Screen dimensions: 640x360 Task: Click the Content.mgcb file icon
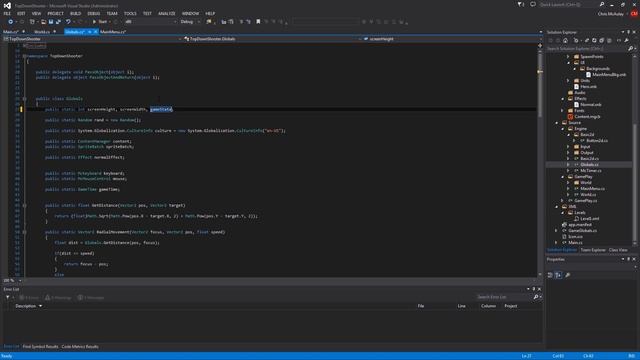570,117
